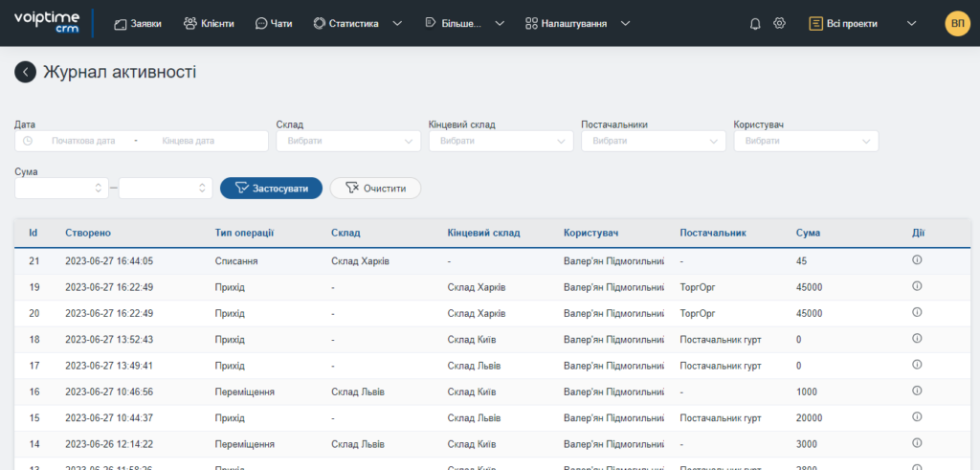The image size is (980, 470).
Task: Click the Кінцевий склад table column header
Action: pyautogui.click(x=483, y=234)
